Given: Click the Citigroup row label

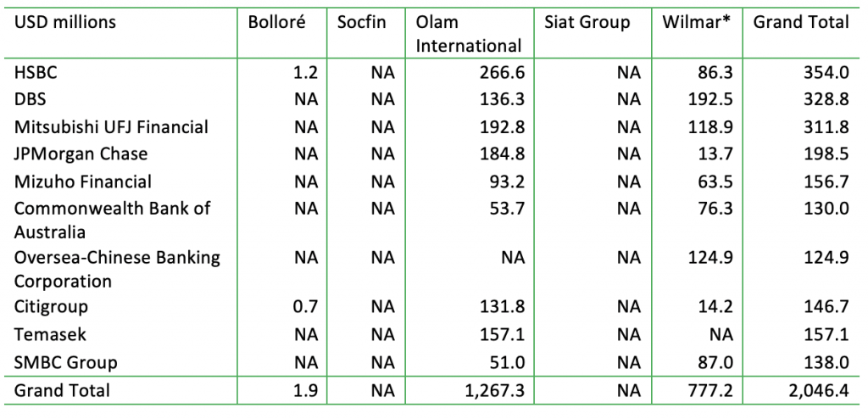Looking at the screenshot, I should tap(51, 306).
